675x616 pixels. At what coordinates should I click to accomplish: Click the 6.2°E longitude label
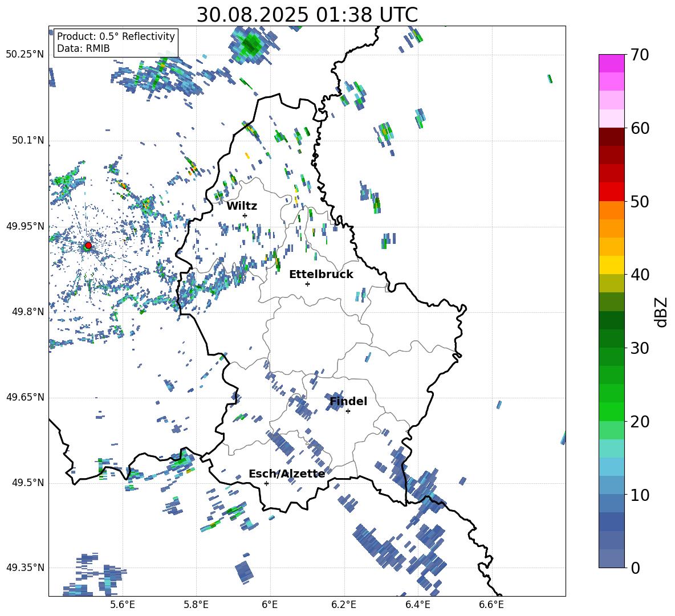tap(344, 605)
